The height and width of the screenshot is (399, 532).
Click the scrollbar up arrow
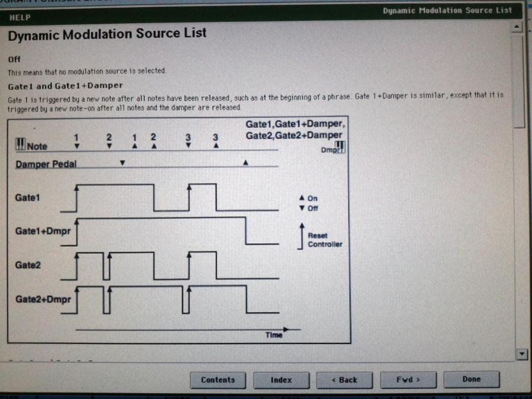click(517, 26)
